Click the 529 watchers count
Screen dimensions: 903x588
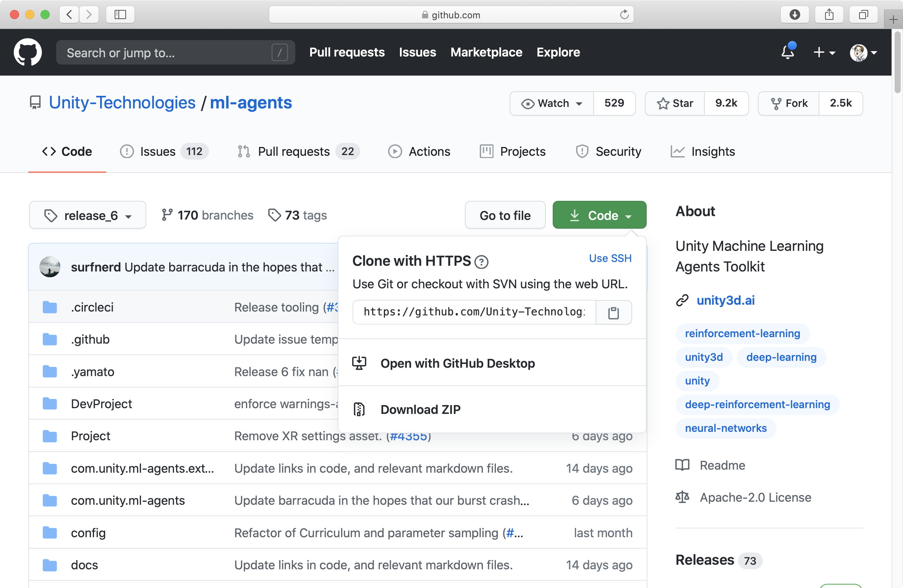coord(614,103)
